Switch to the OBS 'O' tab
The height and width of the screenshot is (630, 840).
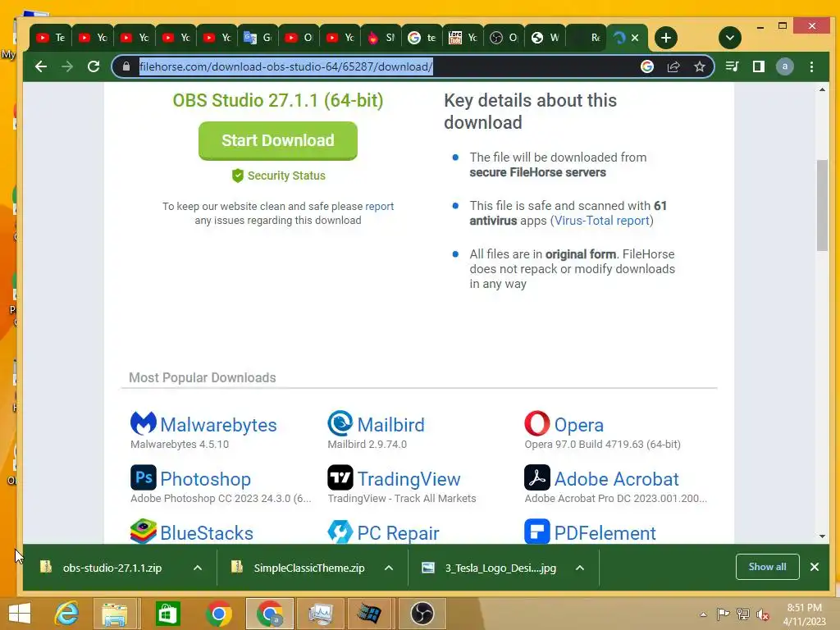pyautogui.click(x=504, y=38)
